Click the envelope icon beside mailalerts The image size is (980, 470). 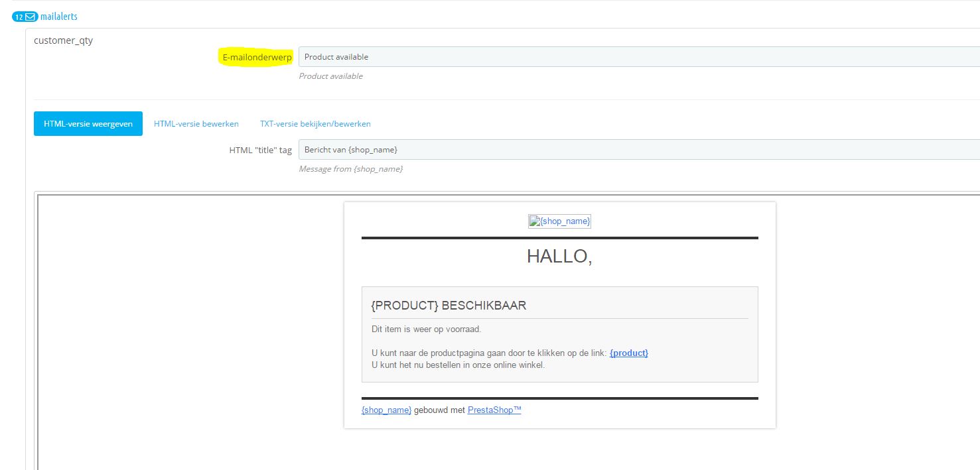click(31, 17)
